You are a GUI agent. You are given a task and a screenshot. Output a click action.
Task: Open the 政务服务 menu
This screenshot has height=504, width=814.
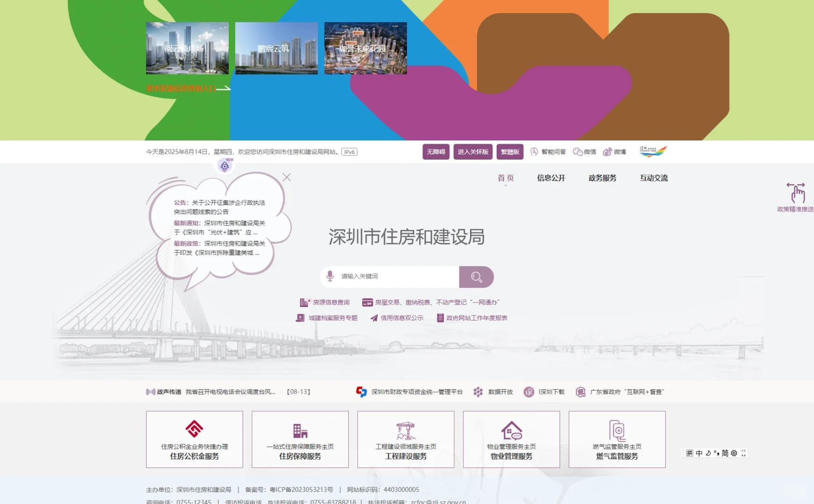pyautogui.click(x=603, y=178)
